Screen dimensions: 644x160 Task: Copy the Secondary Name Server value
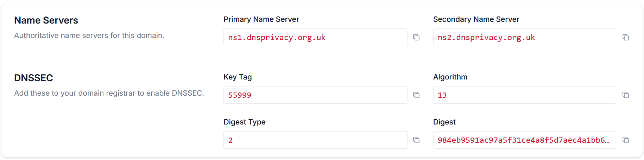click(626, 37)
